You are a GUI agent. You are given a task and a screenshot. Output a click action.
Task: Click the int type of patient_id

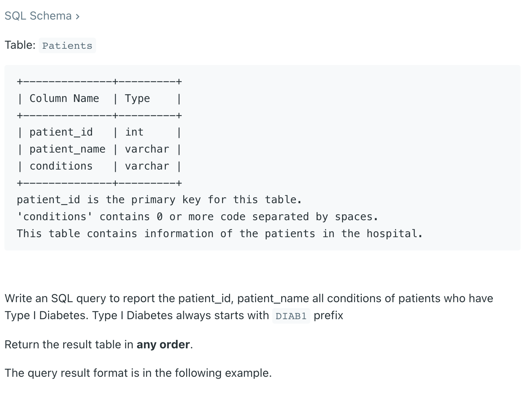click(134, 132)
